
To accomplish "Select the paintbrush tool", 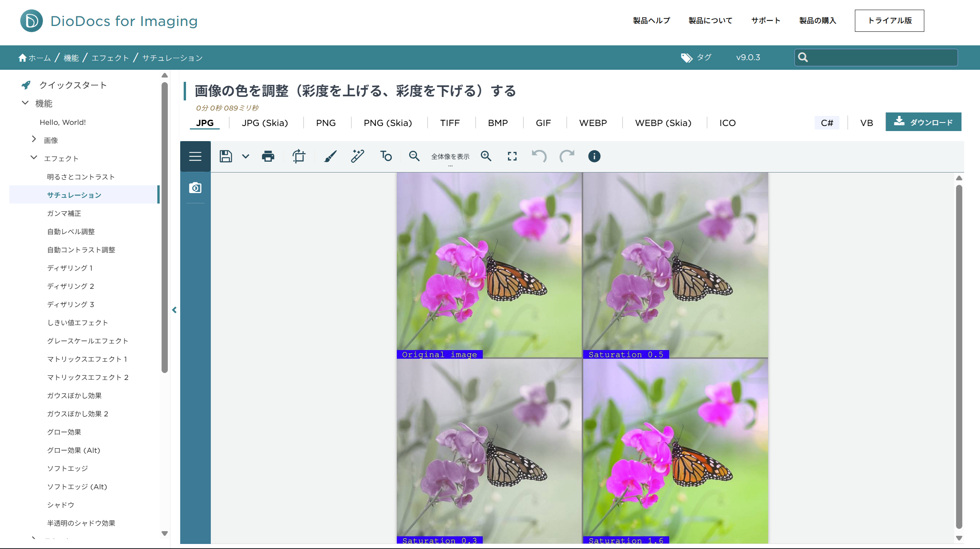I will click(x=330, y=156).
